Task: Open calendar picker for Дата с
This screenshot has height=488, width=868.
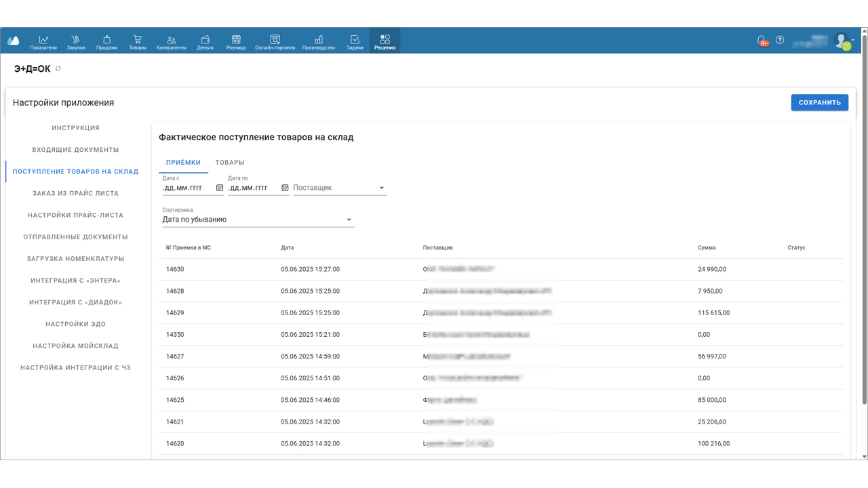Action: coord(220,188)
